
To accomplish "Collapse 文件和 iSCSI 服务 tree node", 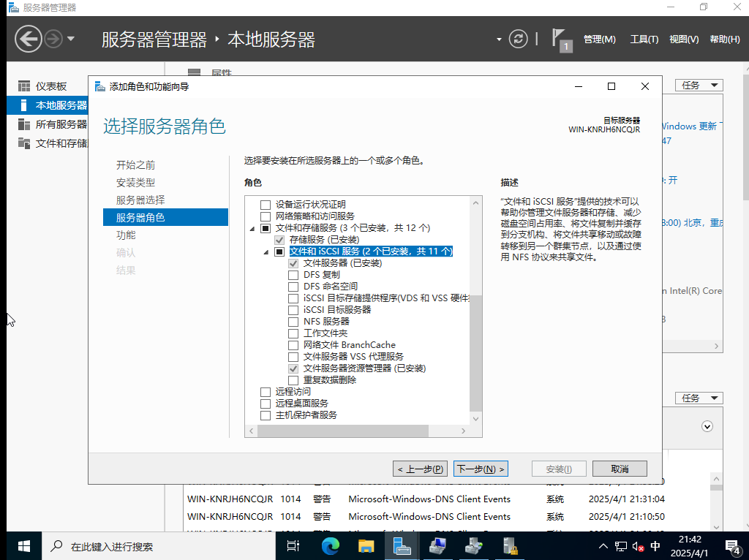I will pos(266,252).
